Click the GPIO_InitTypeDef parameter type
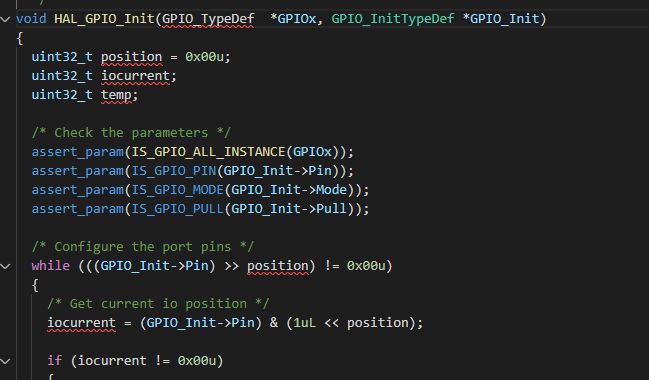 coord(393,19)
